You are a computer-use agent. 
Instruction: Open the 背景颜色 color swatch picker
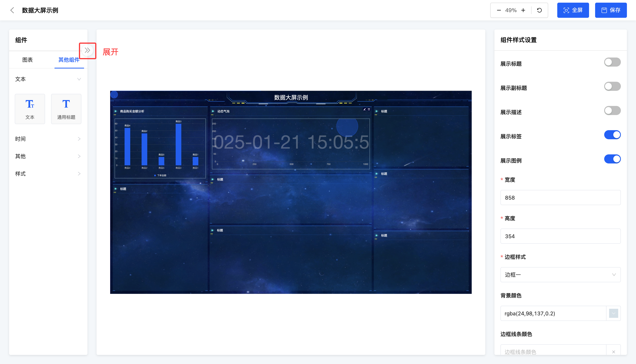pos(613,313)
